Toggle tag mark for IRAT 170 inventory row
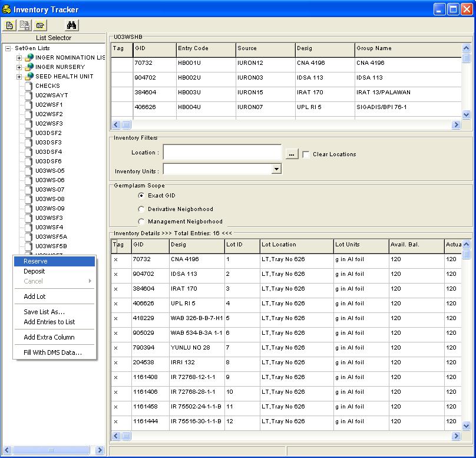The image size is (476, 458). pos(115,289)
